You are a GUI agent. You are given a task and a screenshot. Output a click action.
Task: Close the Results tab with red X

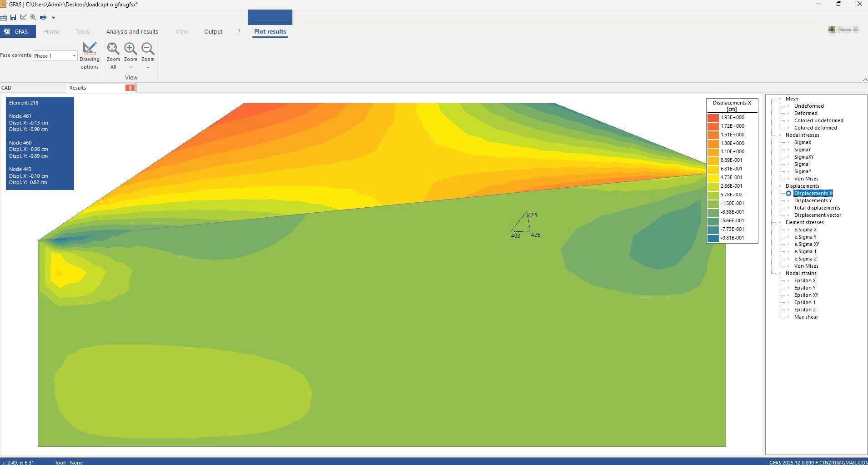[130, 88]
